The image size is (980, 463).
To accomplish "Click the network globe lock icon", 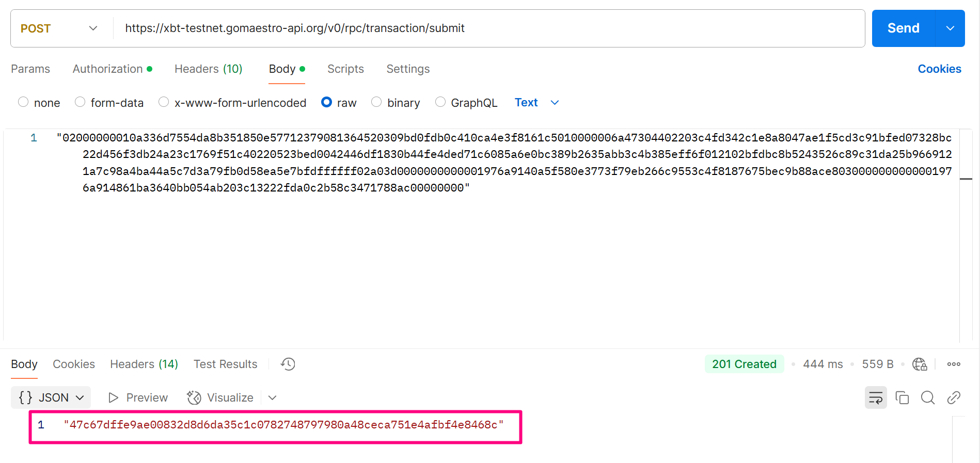I will (920, 364).
